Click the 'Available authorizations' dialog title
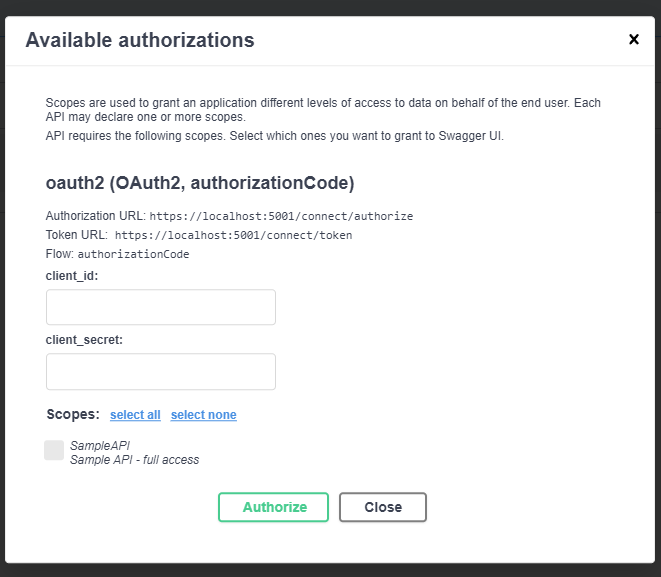661x577 pixels. click(140, 40)
